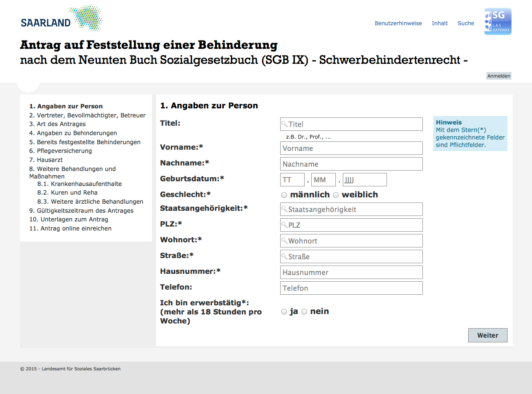Click the SG LAS Gateway icon
Image resolution: width=532 pixels, height=394 pixels.
[x=498, y=22]
